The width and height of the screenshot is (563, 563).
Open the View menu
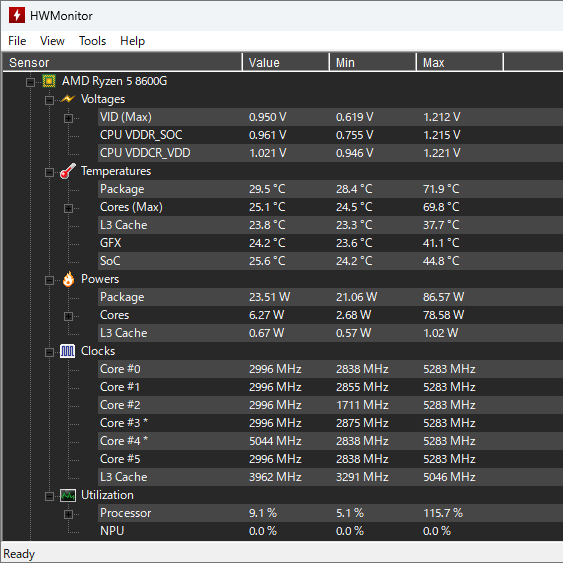52,41
